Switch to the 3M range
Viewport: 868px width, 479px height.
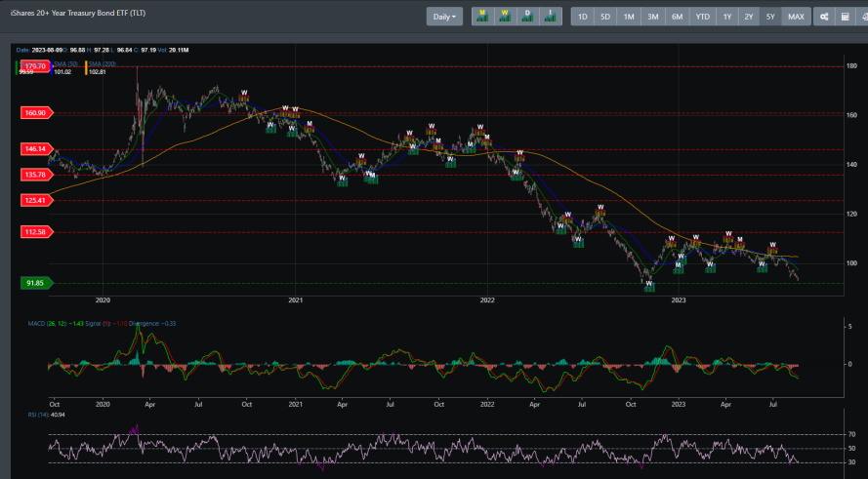tap(653, 17)
